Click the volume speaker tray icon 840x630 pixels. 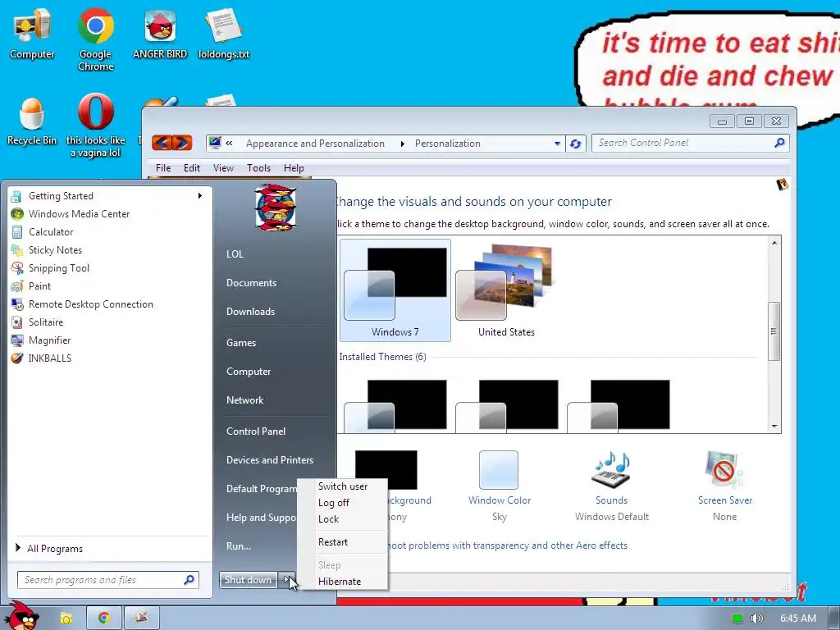pyautogui.click(x=756, y=619)
